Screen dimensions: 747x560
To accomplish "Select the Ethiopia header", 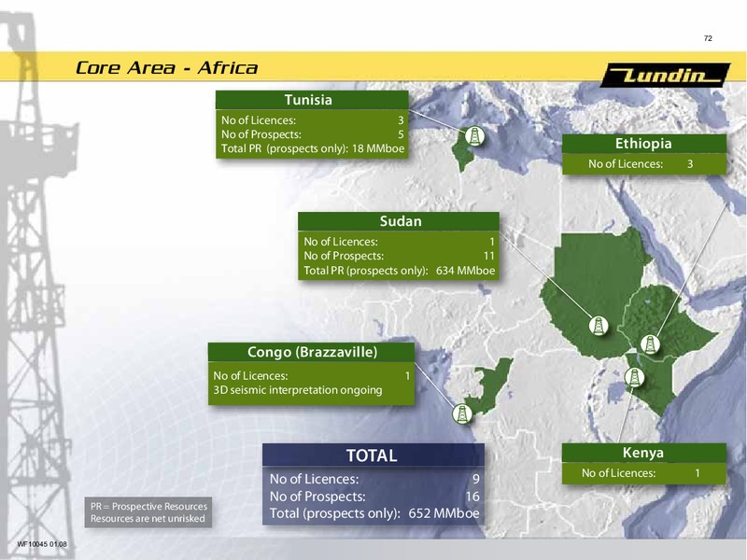I will tap(644, 144).
